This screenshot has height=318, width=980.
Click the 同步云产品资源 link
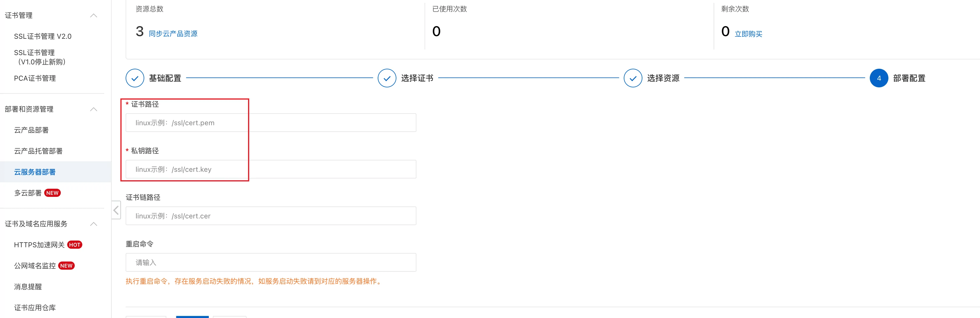coord(173,33)
